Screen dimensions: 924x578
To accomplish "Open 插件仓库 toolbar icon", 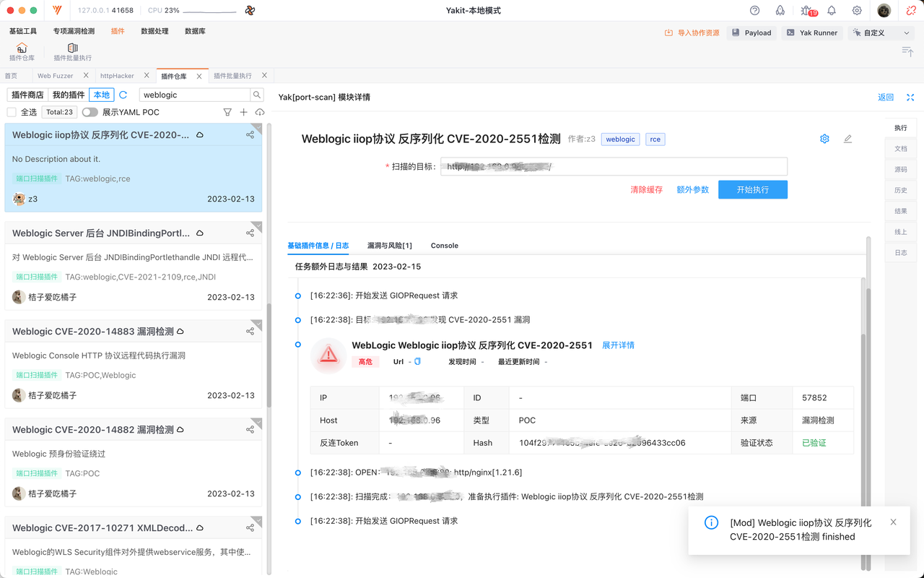I will click(22, 52).
